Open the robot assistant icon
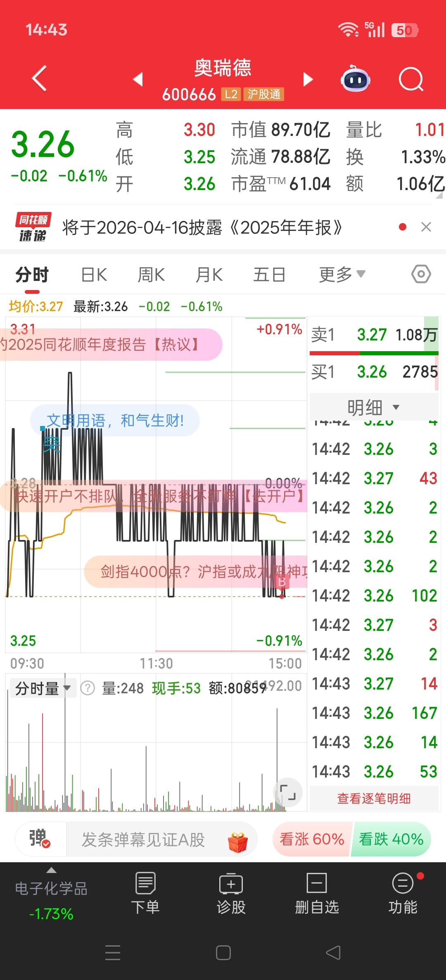Image resolution: width=446 pixels, height=980 pixels. click(x=355, y=78)
